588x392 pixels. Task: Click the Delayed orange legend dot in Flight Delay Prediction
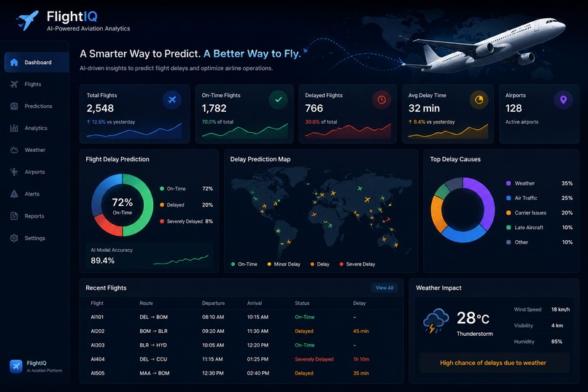click(162, 205)
